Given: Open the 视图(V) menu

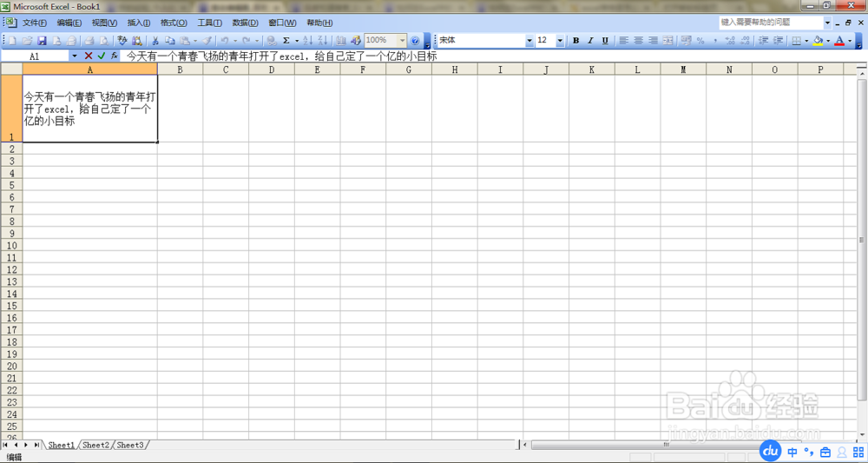Looking at the screenshot, I should click(x=105, y=23).
